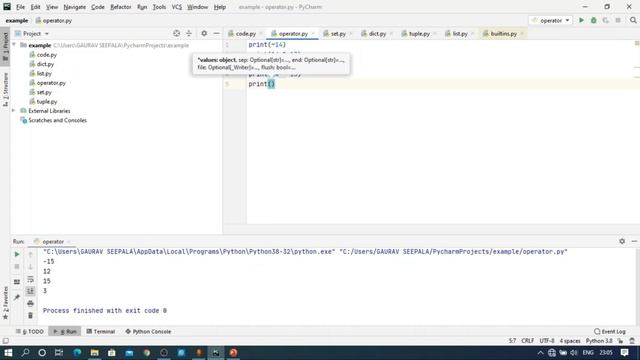Change 4 spaces indent setting
This screenshot has height=360, width=640.
570,341
